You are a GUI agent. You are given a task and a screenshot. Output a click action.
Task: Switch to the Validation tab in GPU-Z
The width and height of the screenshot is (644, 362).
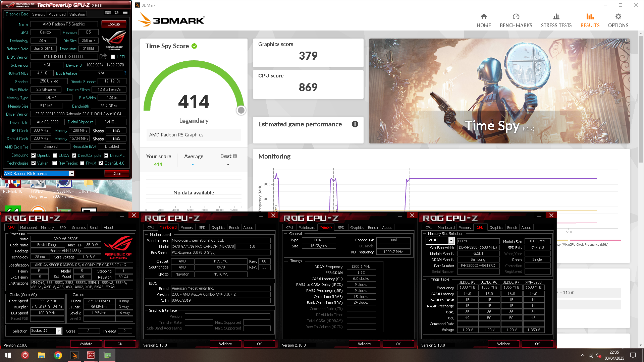77,14
